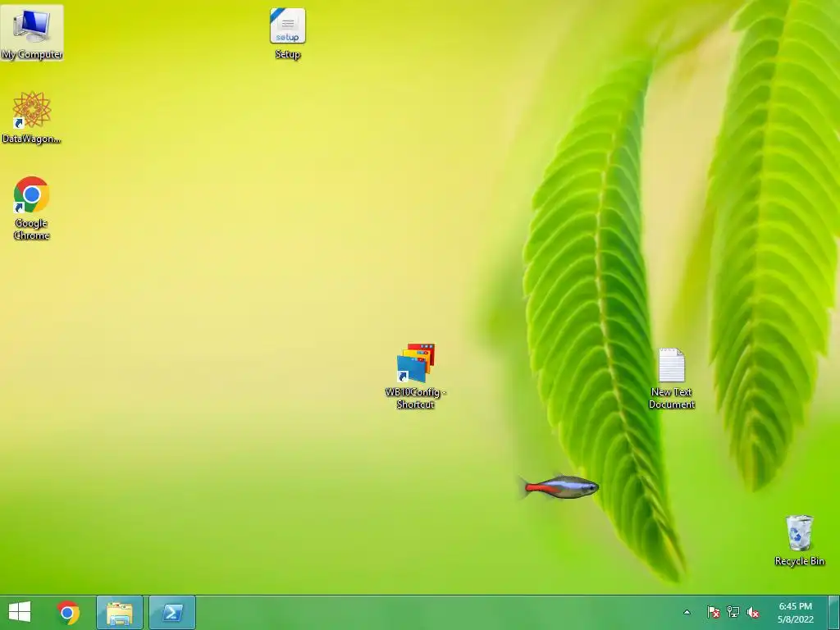Screen dimensions: 840x630
Task: Open Chrome from the taskbar
Action: click(68, 612)
